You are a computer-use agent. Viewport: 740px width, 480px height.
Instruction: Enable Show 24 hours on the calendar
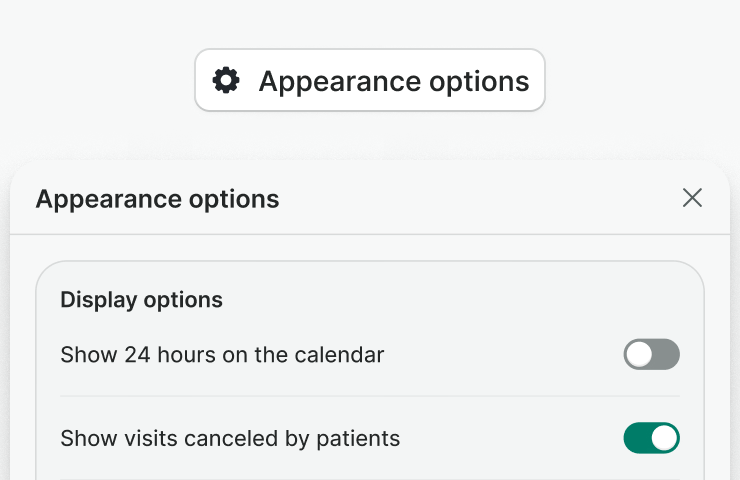[651, 354]
